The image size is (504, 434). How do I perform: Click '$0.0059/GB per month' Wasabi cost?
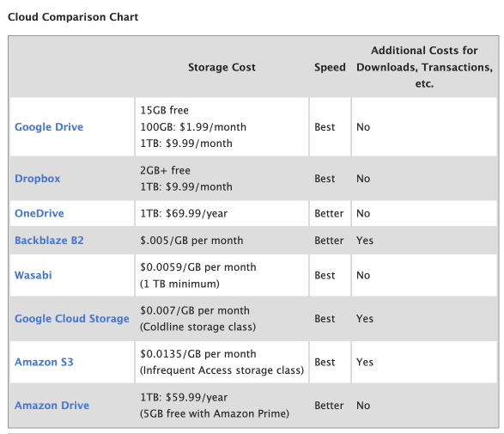point(198,267)
